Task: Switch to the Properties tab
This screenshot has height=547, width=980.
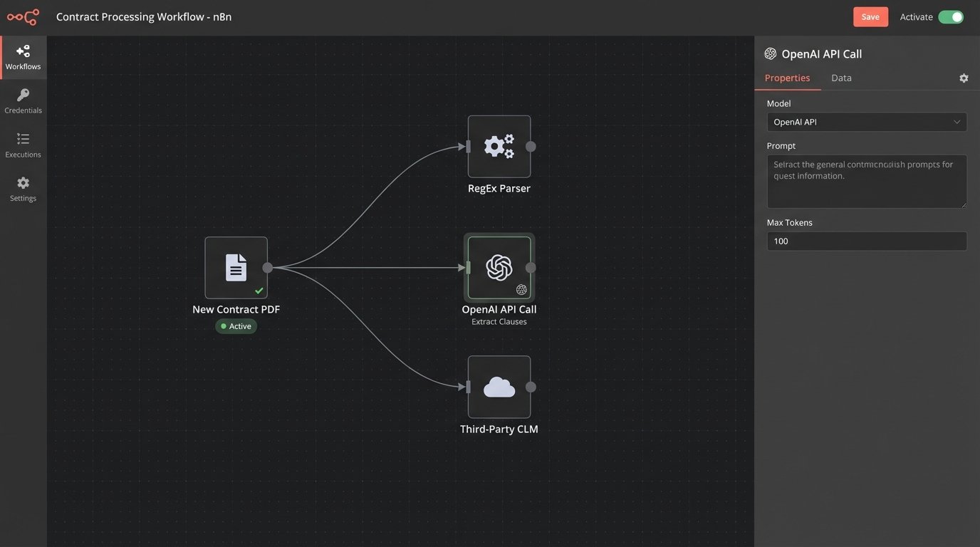Action: (787, 77)
